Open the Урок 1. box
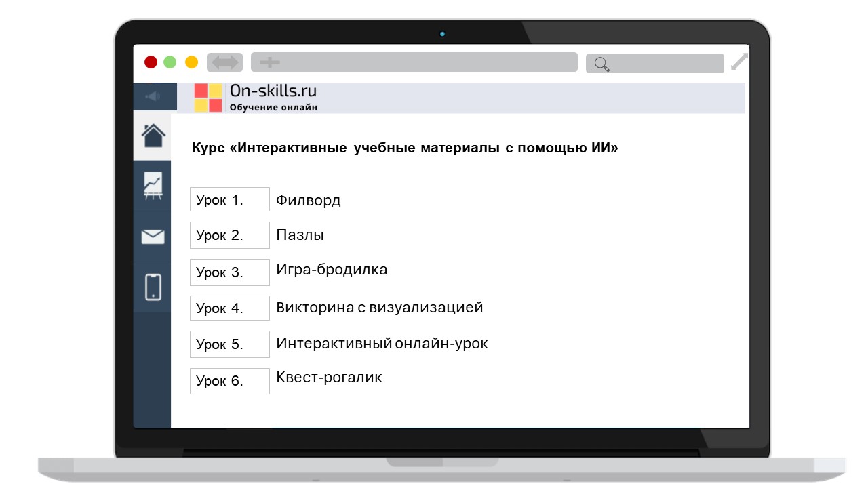 click(x=230, y=200)
